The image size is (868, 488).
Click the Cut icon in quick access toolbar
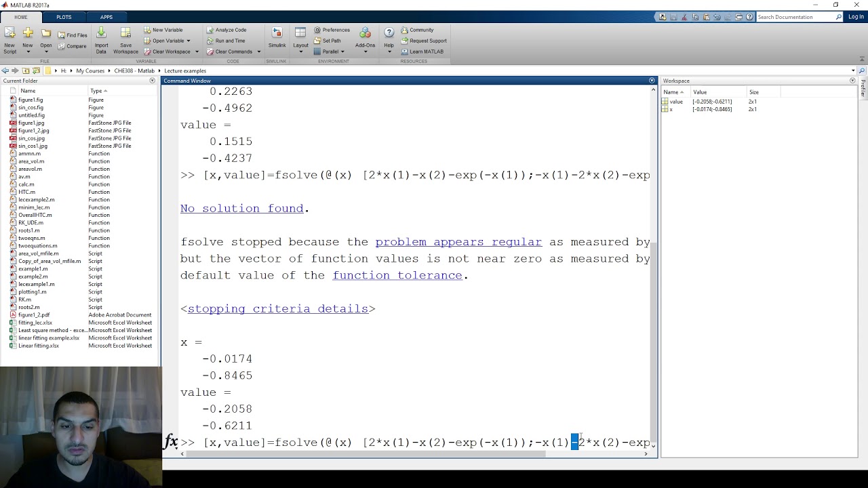(x=684, y=17)
